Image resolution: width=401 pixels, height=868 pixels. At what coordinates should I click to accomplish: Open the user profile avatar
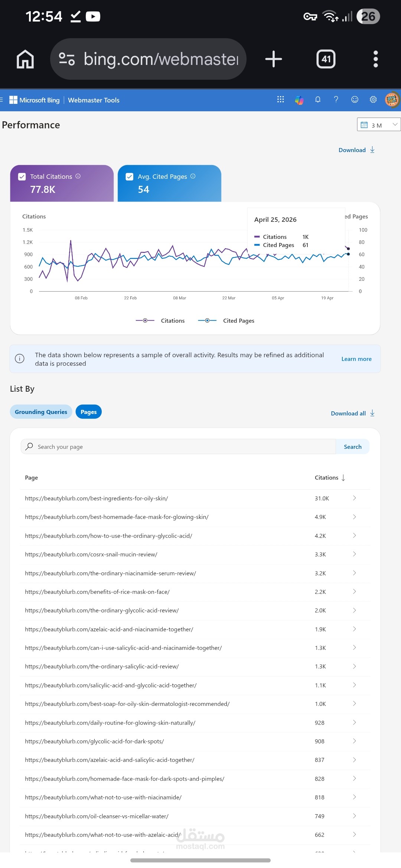tap(392, 99)
